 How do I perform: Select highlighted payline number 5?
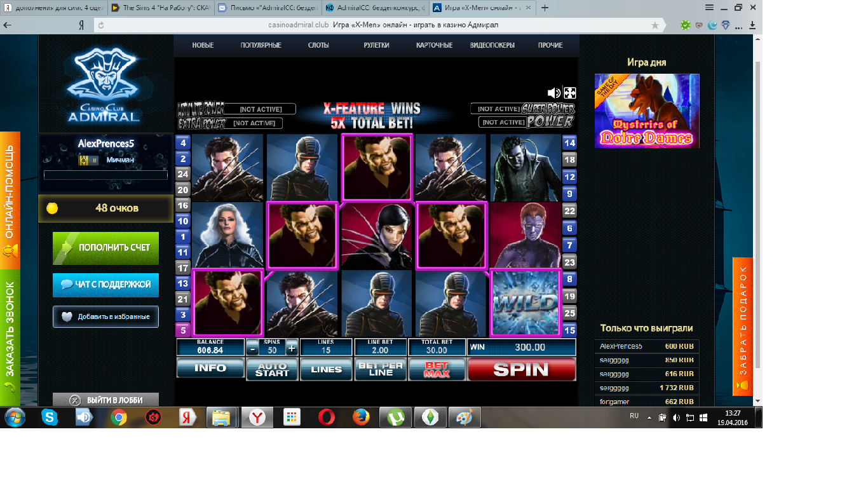point(183,330)
